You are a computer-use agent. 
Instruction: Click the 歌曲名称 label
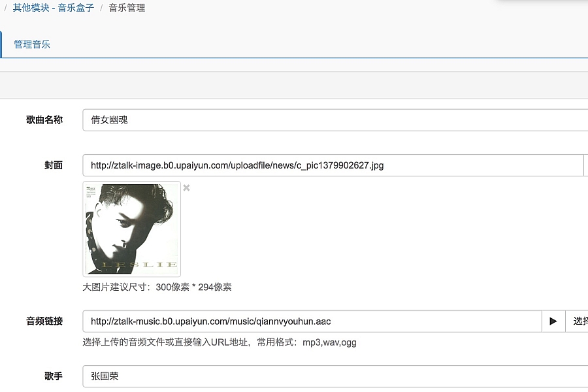[44, 120]
